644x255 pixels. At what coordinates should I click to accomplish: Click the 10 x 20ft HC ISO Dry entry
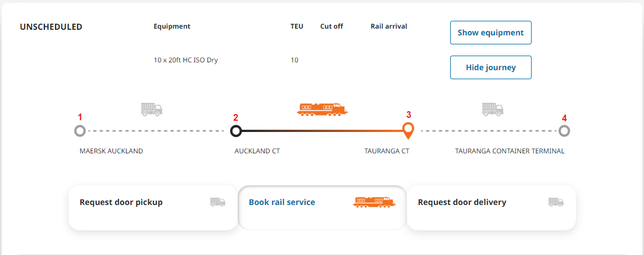pos(185,60)
